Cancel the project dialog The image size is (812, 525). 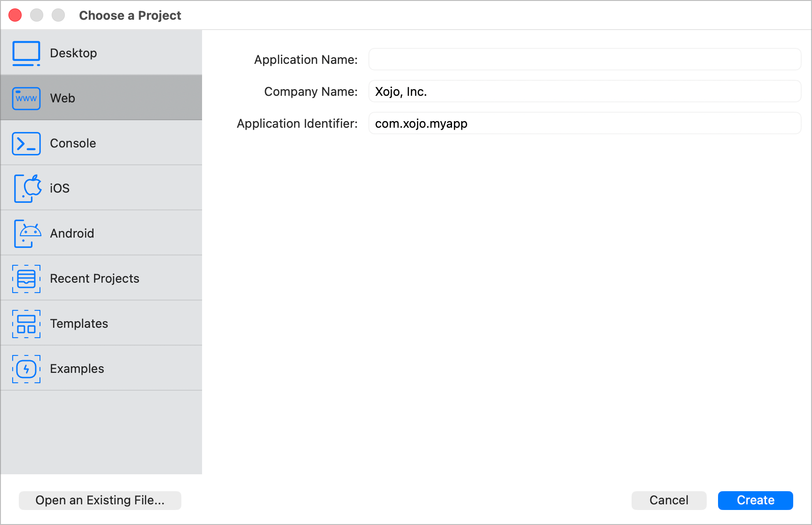coord(669,500)
